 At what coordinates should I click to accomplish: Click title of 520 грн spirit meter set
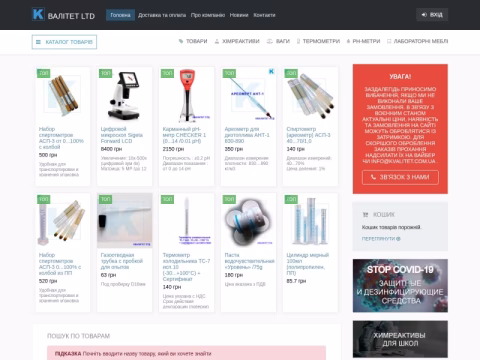60,264
